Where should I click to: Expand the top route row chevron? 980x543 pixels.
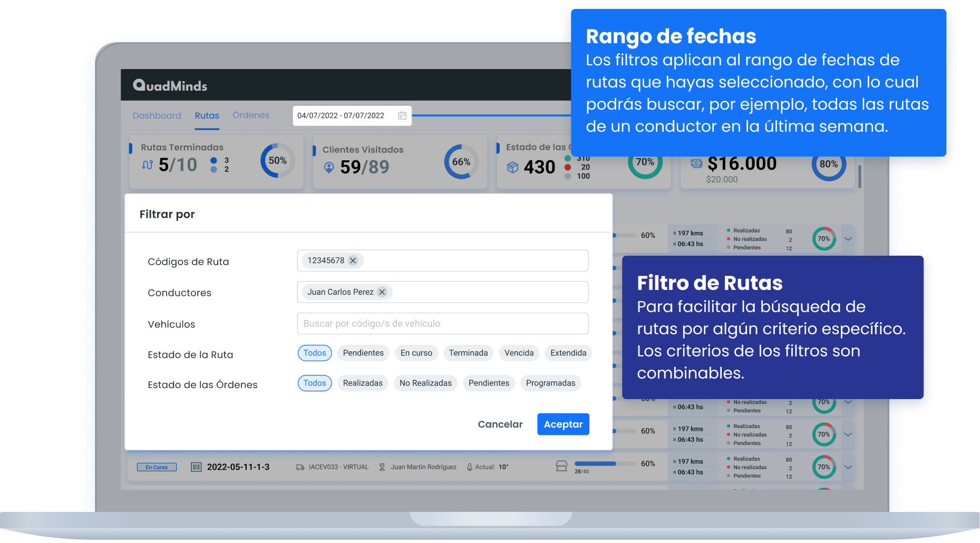tap(848, 239)
